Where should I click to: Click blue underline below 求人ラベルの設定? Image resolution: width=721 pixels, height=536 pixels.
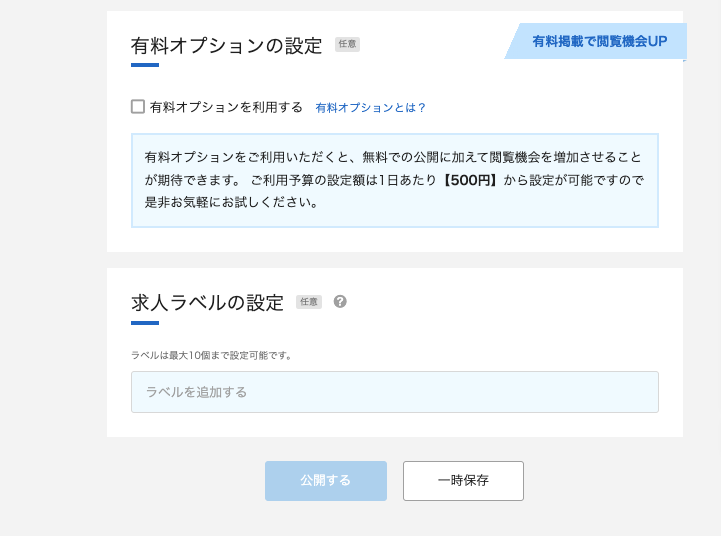pos(145,322)
